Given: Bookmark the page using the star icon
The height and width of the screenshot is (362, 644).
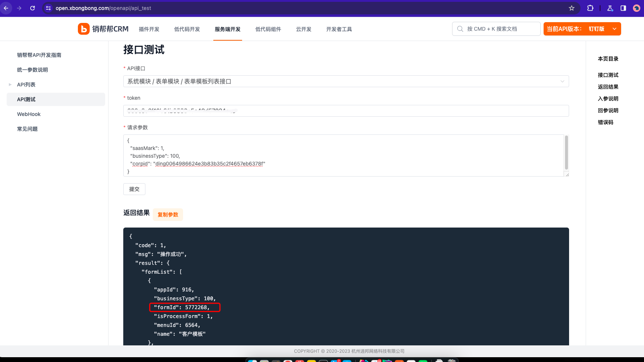Looking at the screenshot, I should pos(572,8).
